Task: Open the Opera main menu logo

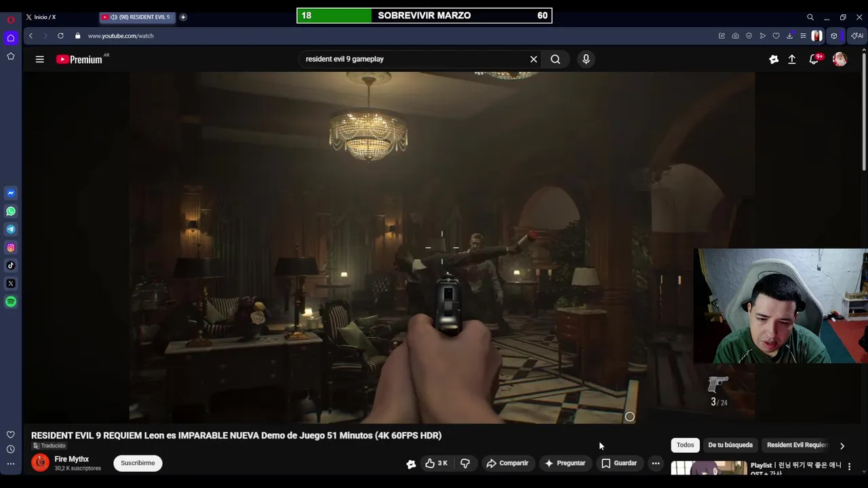Action: [x=11, y=20]
